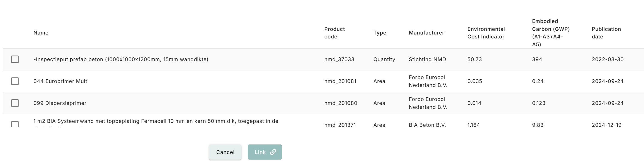Check the Inspectieput prefab beton row checkbox
The image size is (644, 161).
tap(15, 59)
